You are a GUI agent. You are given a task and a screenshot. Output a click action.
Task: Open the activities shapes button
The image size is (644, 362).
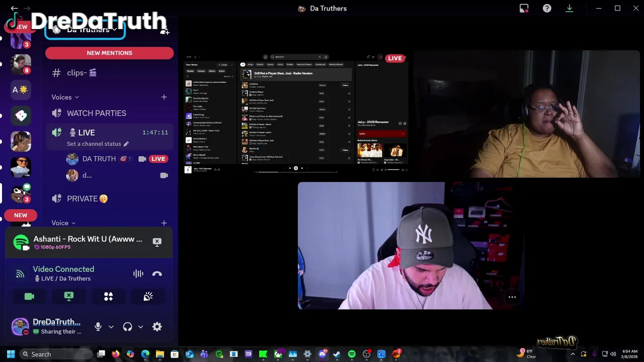108,297
